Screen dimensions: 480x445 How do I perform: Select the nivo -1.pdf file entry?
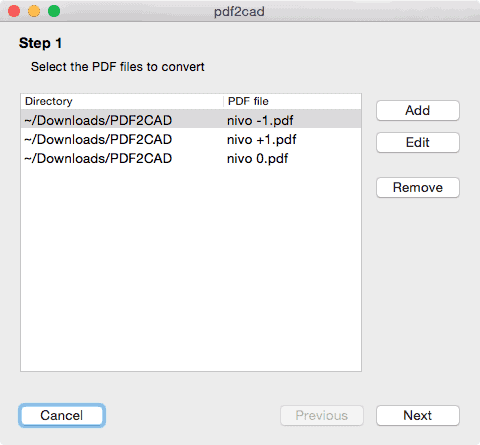pyautogui.click(x=260, y=120)
